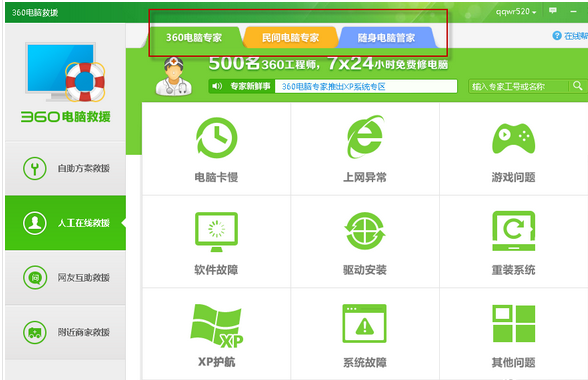Image resolution: width=588 pixels, height=380 pixels.
Task: Open the feedback message icon in title bar
Action: (553, 11)
